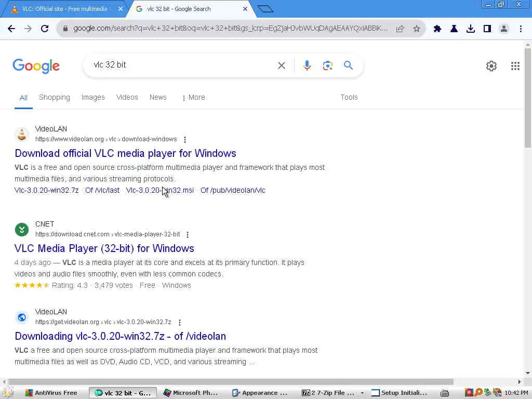The width and height of the screenshot is (532, 399).
Task: Clear the search box with X
Action: pyautogui.click(x=281, y=65)
